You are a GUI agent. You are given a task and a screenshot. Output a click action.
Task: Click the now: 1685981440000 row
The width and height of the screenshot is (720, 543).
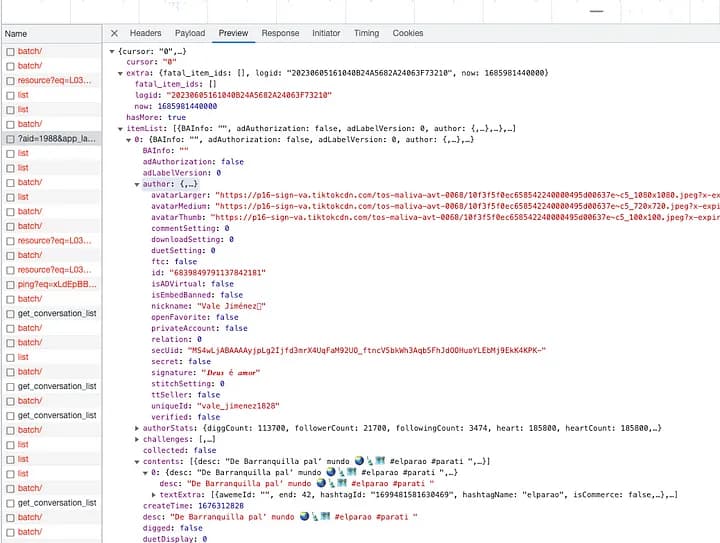pos(175,106)
